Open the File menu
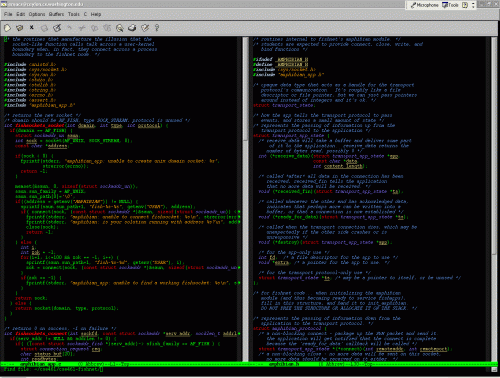 pyautogui.click(x=8, y=14)
